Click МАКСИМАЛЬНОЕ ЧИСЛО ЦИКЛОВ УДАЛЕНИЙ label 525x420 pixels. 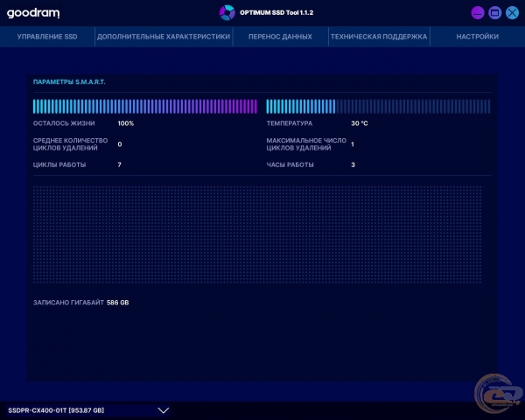click(306, 144)
